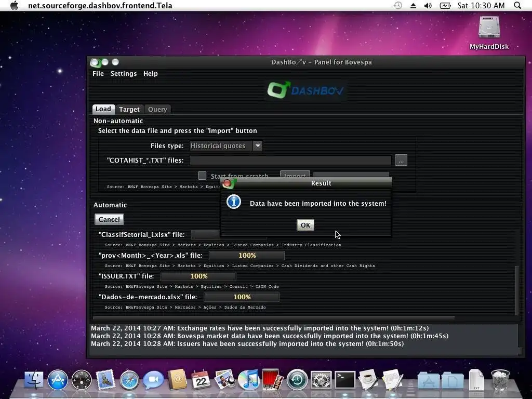The height and width of the screenshot is (399, 532).
Task: Switch to the Load tab
Action: (103, 109)
